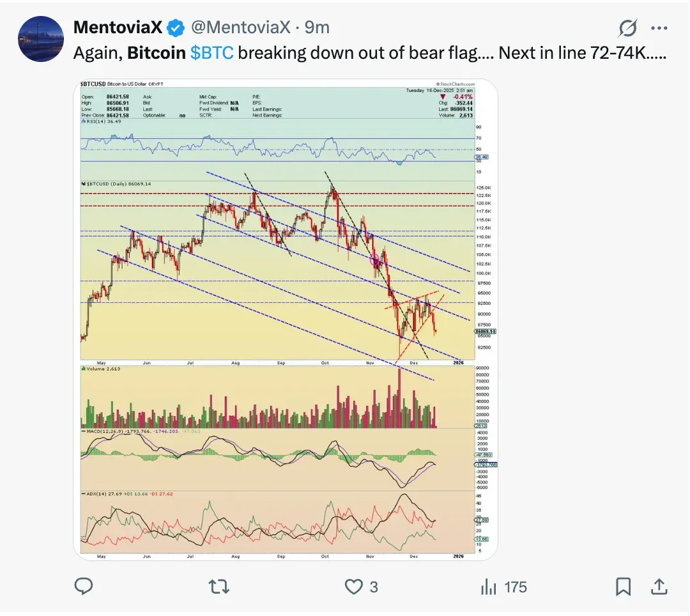
Task: Click the MentoviaX display name
Action: click(118, 27)
